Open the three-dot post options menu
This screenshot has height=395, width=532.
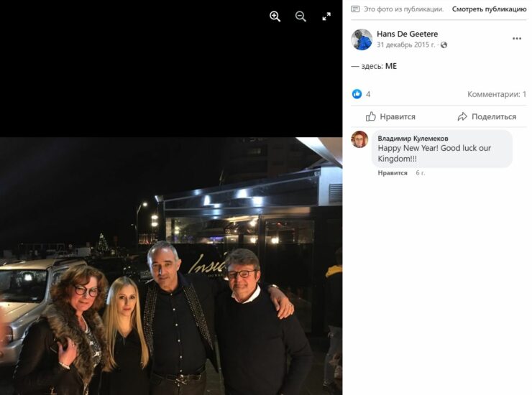[517, 39]
